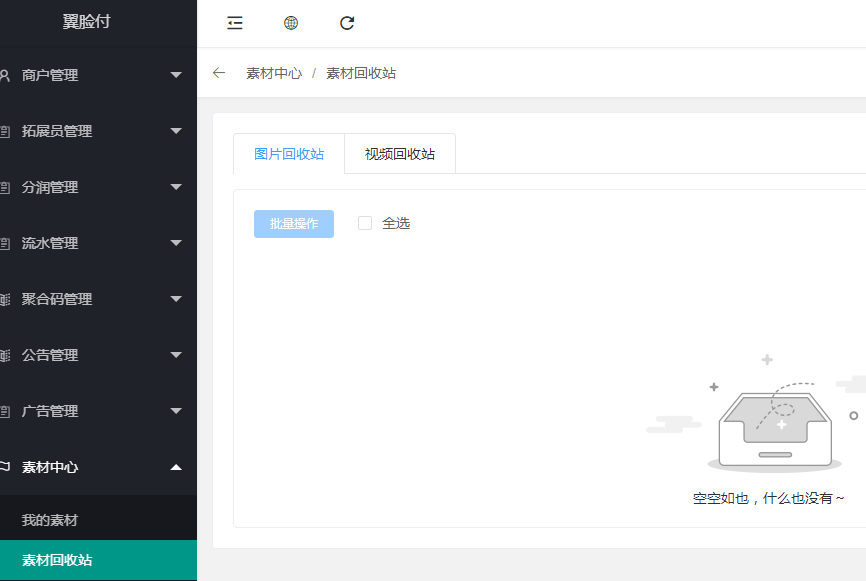Screen dimensions: 866x581
Task: Expand 商户管理 with its dropdown arrow
Action: 176,75
